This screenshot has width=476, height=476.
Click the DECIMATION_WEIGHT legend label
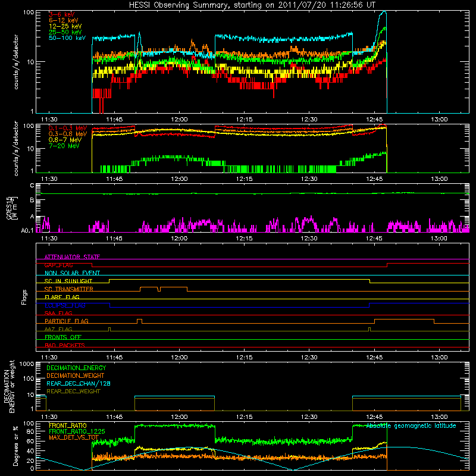tap(76, 375)
